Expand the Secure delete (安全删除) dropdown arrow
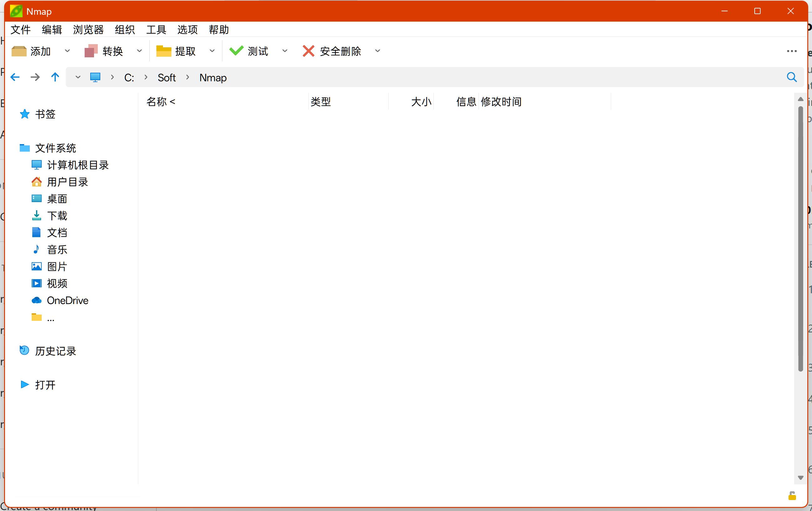812x511 pixels. tap(377, 51)
